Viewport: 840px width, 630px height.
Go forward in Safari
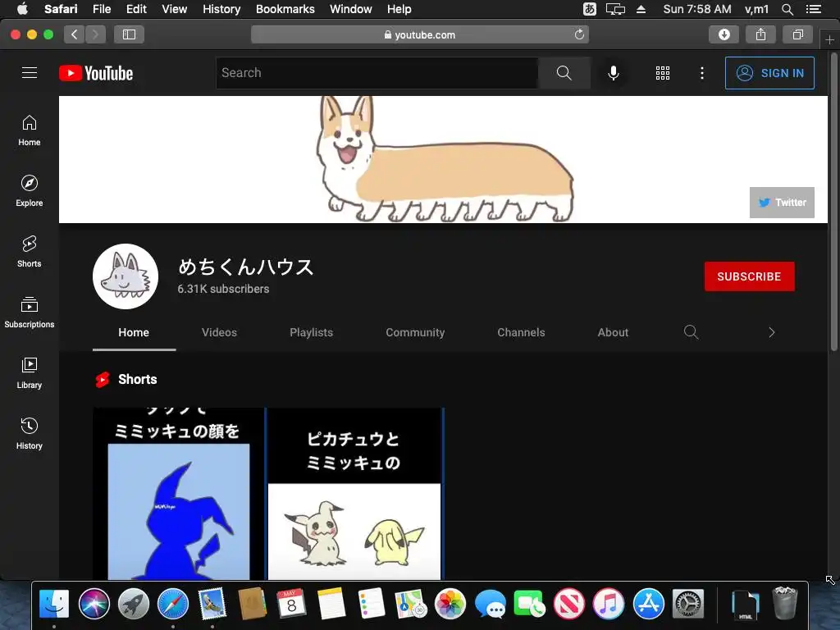tap(95, 34)
